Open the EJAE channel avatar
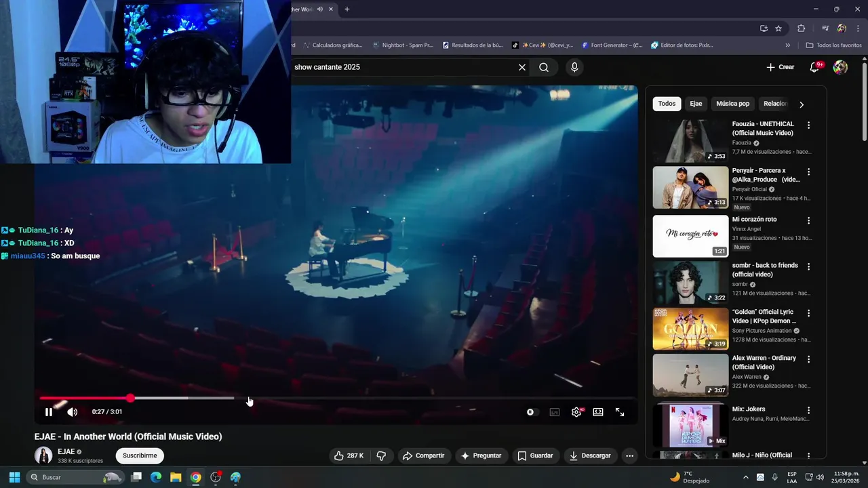 click(43, 455)
